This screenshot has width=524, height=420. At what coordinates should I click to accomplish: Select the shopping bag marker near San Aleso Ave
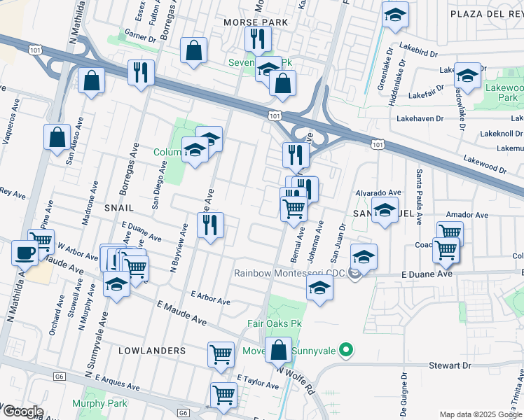click(x=57, y=139)
